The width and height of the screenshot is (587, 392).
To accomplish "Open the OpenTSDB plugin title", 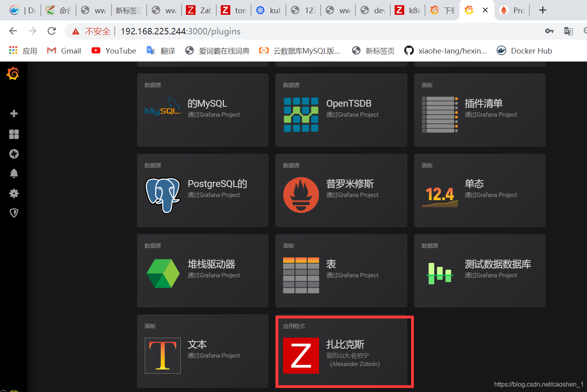I will click(x=349, y=103).
